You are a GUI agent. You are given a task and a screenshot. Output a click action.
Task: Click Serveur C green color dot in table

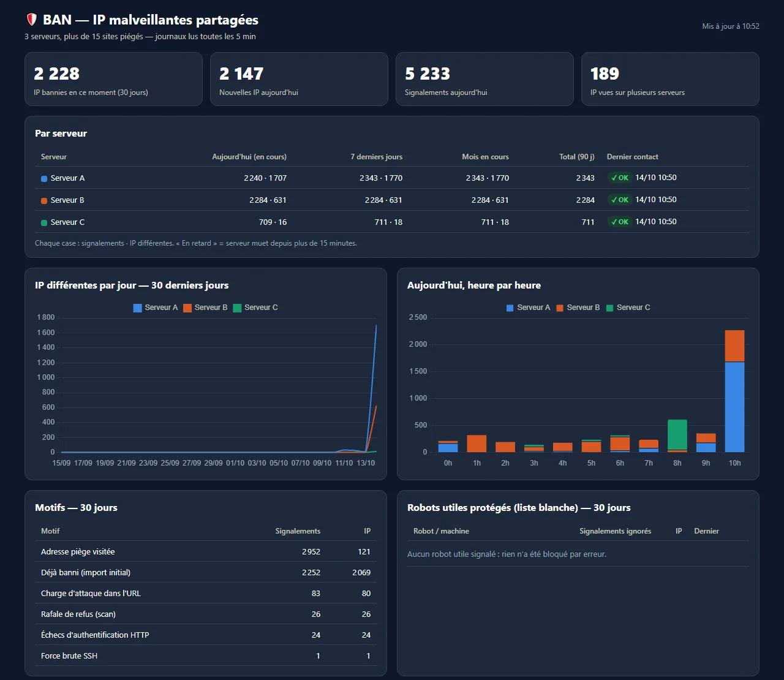[x=44, y=223]
